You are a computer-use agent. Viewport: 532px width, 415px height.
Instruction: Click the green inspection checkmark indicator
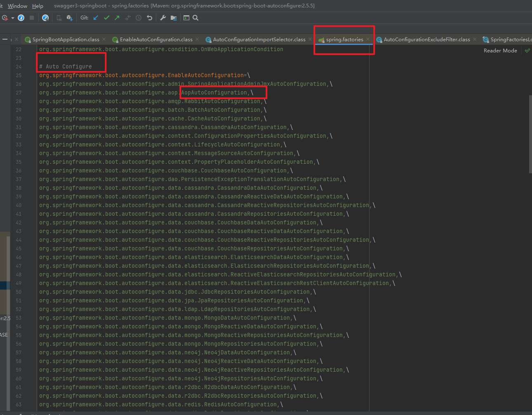tap(527, 51)
